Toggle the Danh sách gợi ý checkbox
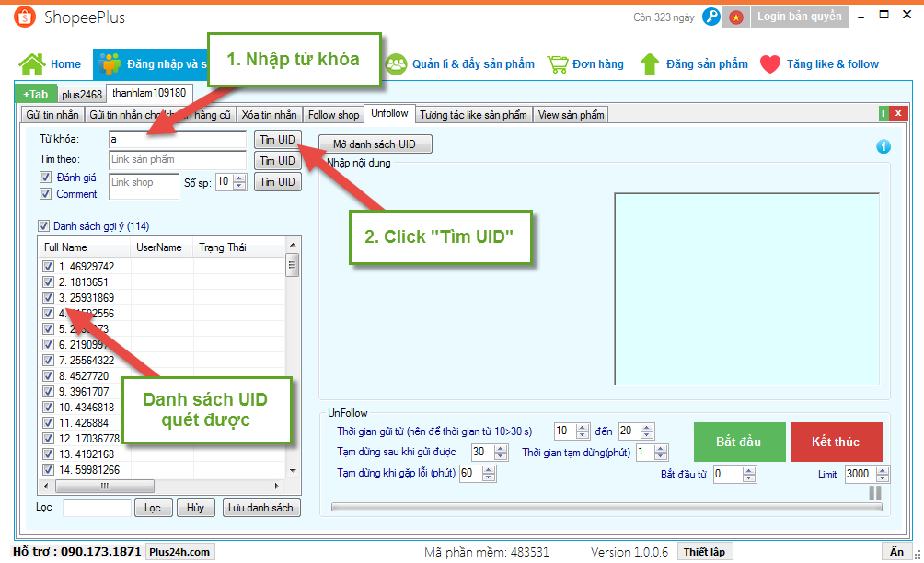 point(43,226)
